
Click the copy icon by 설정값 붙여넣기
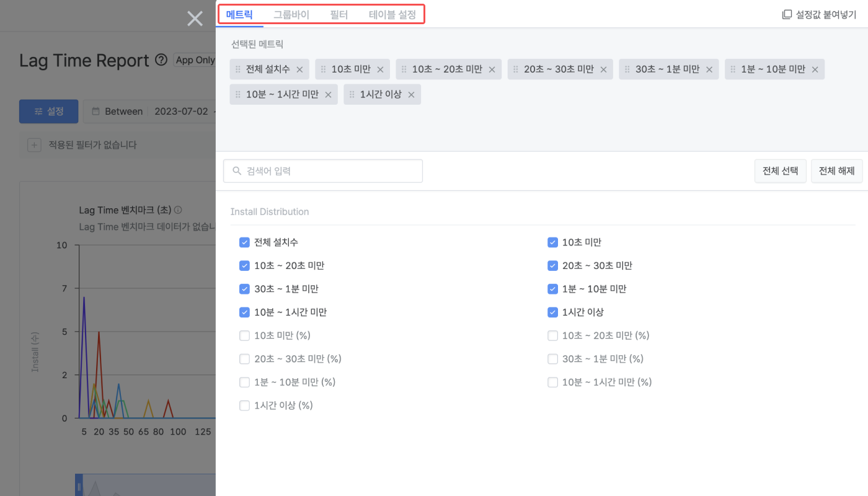point(787,14)
